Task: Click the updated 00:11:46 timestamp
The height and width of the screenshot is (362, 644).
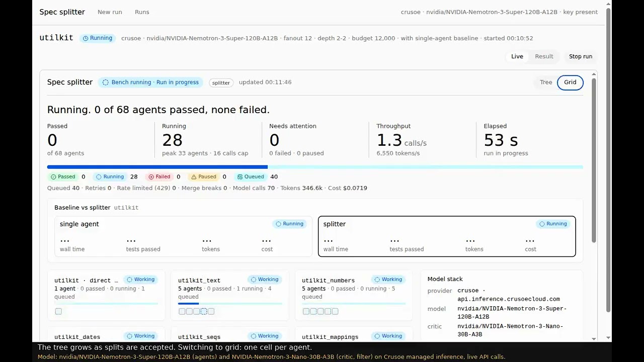Action: tap(265, 82)
